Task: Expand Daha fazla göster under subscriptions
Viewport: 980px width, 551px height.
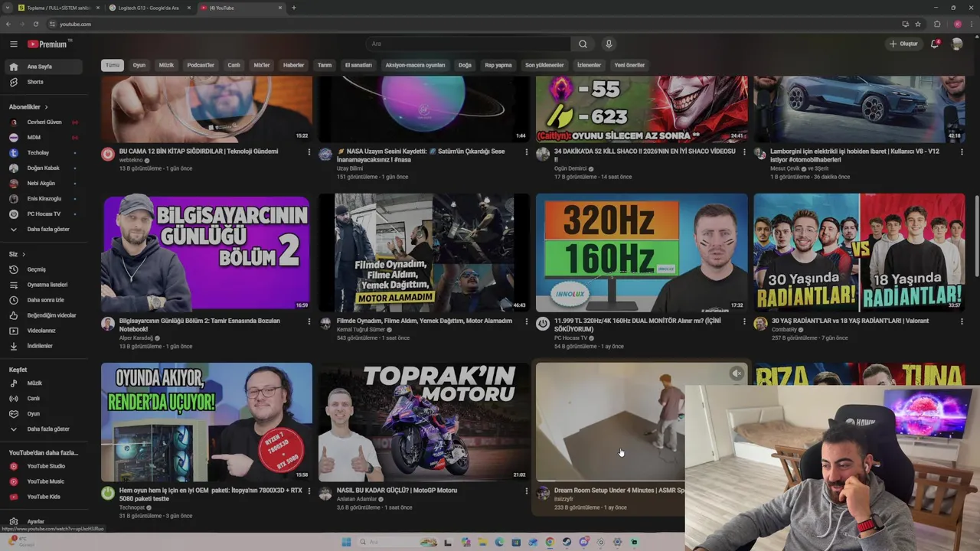Action: (44, 229)
